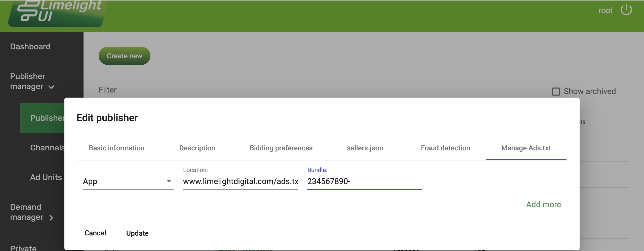Collapse the Publisher manager menu
This screenshot has height=251, width=644.
pos(32,81)
